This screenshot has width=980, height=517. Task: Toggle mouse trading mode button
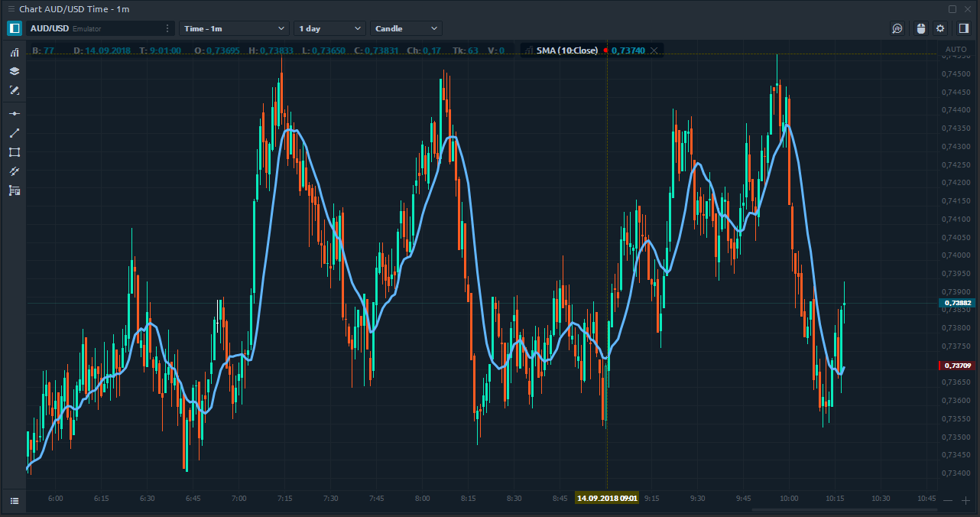pos(920,28)
